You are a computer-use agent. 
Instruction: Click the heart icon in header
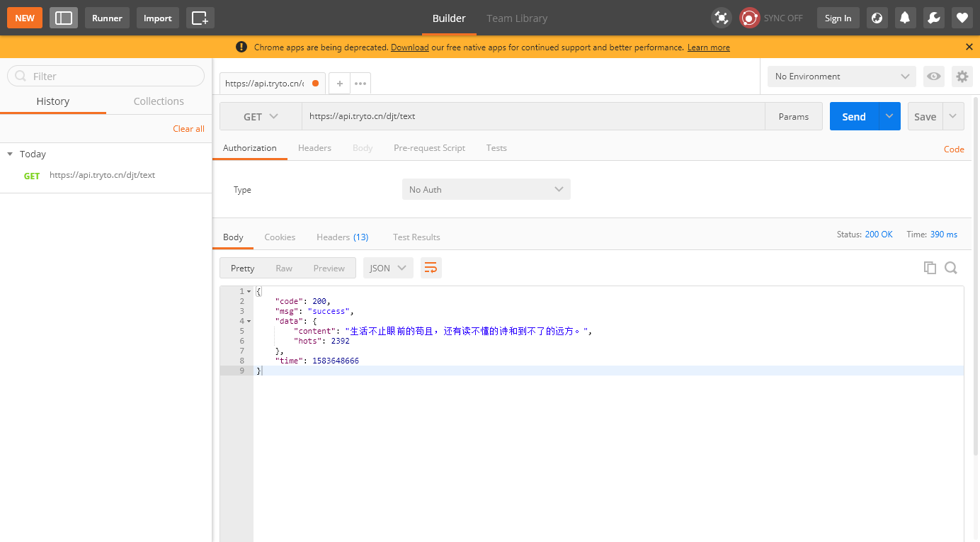[962, 18]
